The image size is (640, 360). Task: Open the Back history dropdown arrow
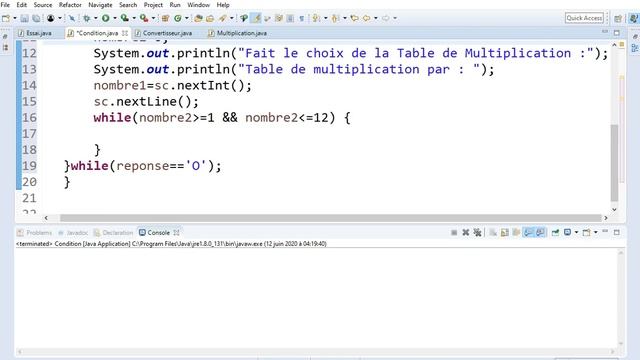pyautogui.click(x=376, y=18)
